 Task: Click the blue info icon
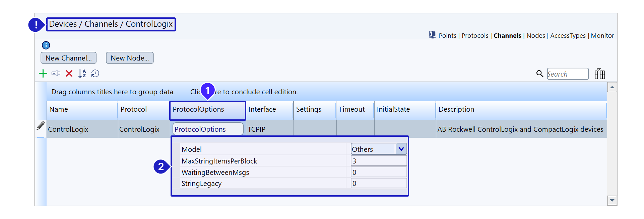46,45
